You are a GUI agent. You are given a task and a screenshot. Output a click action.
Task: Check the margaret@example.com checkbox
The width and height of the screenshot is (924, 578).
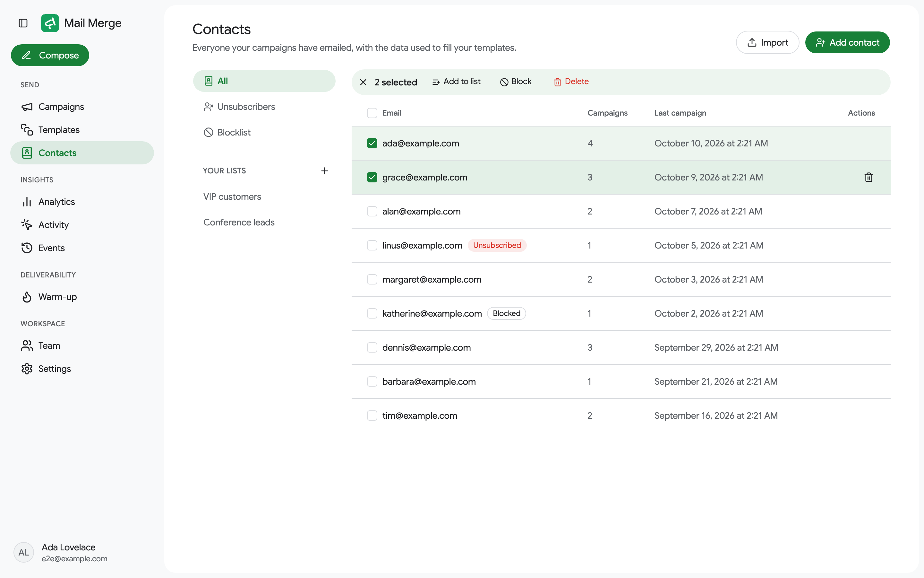pyautogui.click(x=372, y=279)
